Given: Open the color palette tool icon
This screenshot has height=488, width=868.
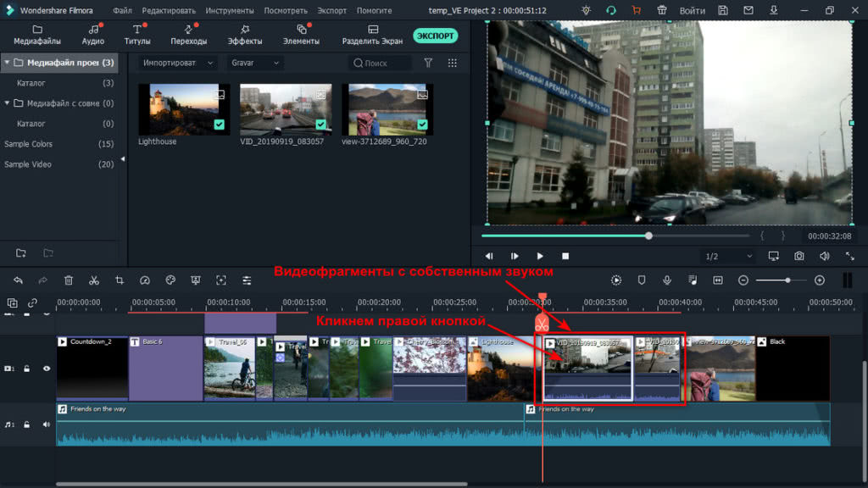Looking at the screenshot, I should 170,280.
